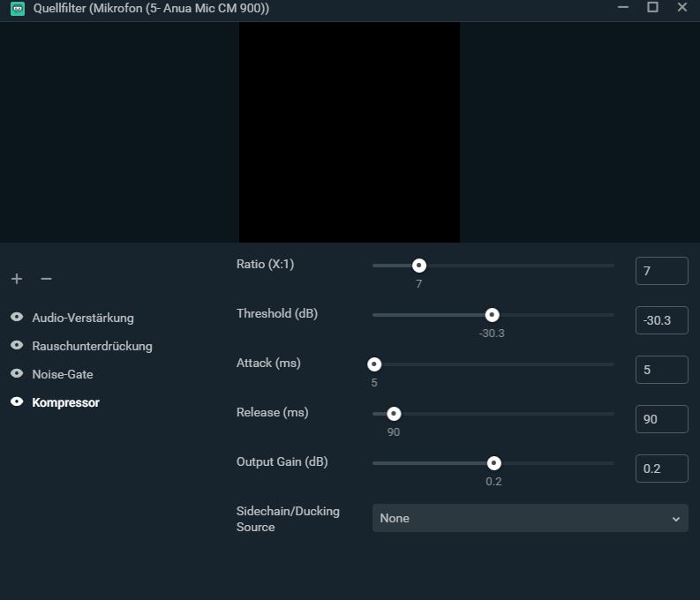Screen dimensions: 700x600
Task: Focus the Ratio value input field
Action: tap(661, 271)
